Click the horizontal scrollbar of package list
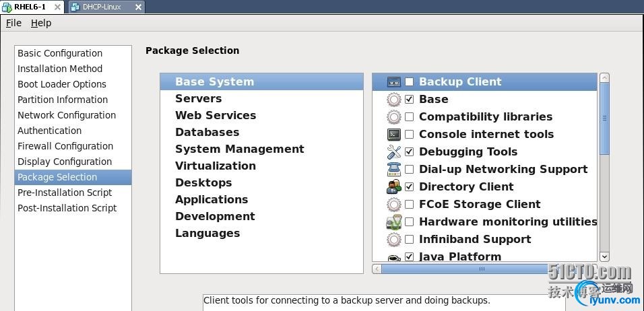The width and height of the screenshot is (644, 311). [x=481, y=269]
